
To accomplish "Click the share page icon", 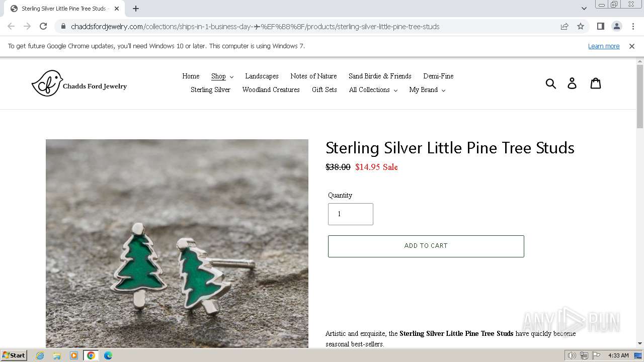I will (565, 27).
